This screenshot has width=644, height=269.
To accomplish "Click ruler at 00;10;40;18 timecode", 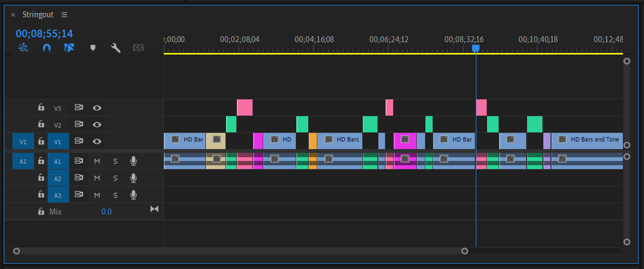I will 538,39.
